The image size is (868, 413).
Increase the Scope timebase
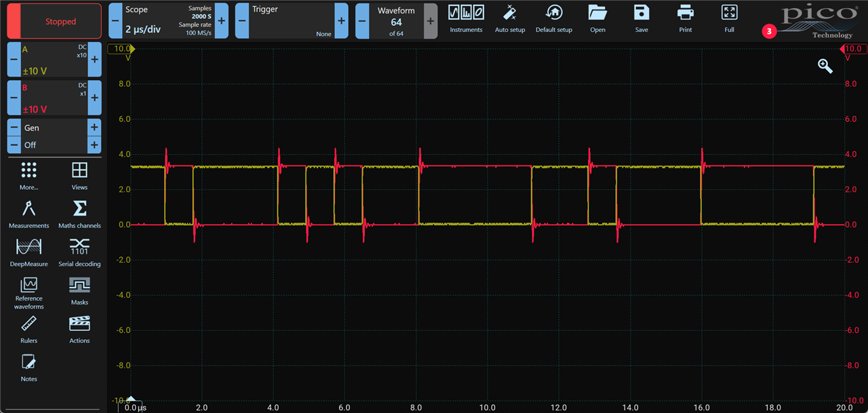(x=221, y=21)
